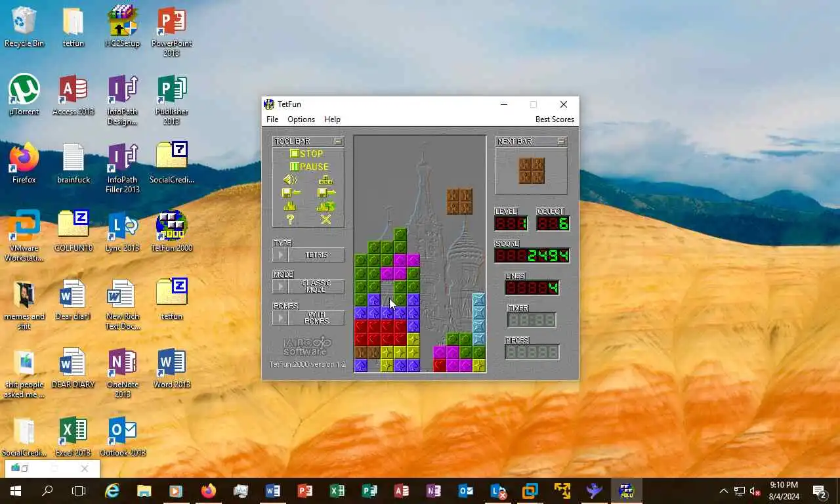Click the TIMER display
Image resolution: width=840 pixels, height=504 pixels.
(532, 320)
